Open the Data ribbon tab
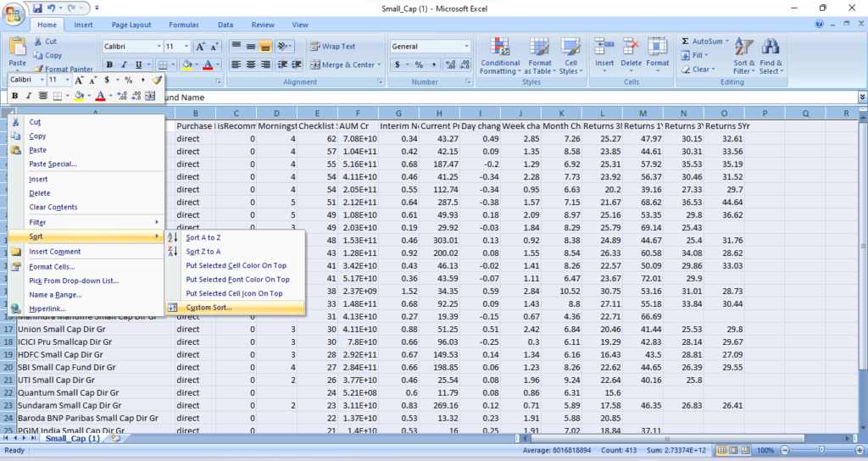The height and width of the screenshot is (461, 868). [x=225, y=25]
